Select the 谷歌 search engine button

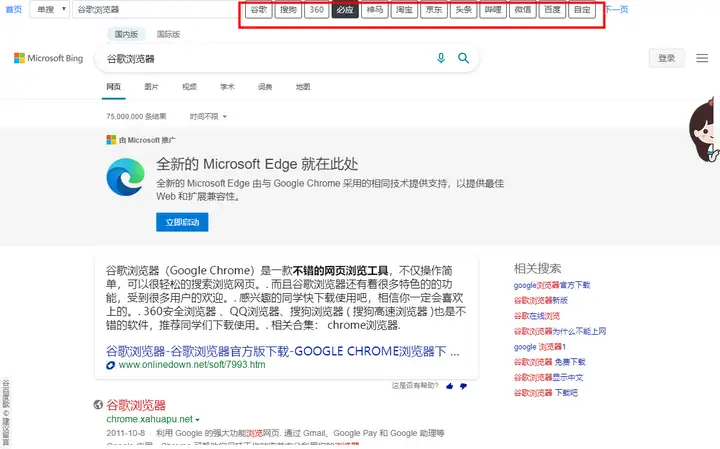pos(259,10)
